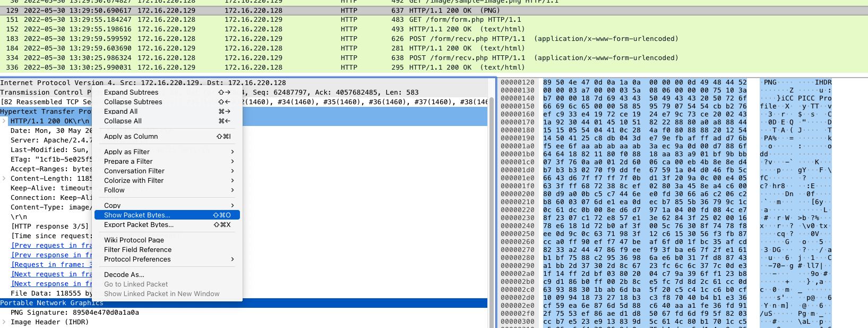Expand the Image Header (IHDR) node
This screenshot has height=328, width=868.
(x=4, y=322)
